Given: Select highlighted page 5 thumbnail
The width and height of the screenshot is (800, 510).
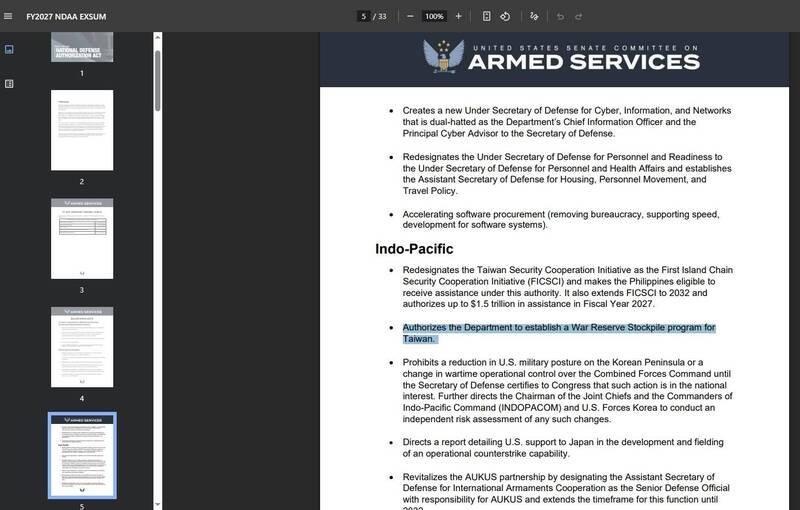Looking at the screenshot, I should 82,455.
